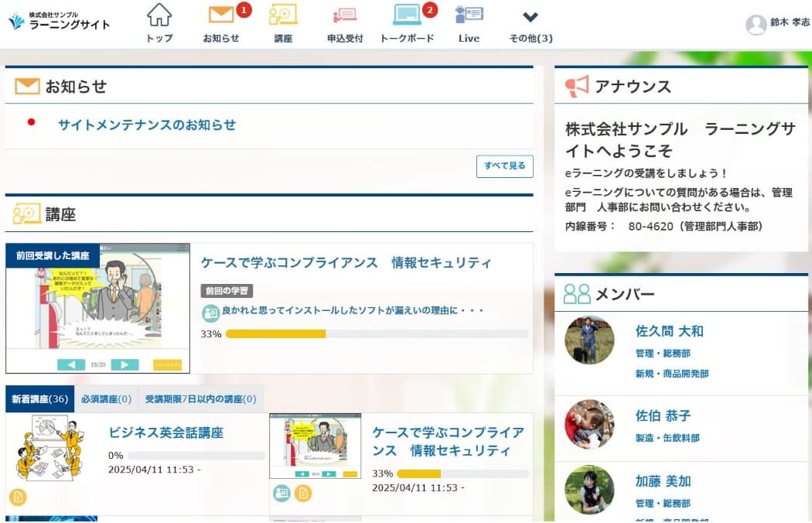Click user avatar icon for 鈴木 孝志
The height and width of the screenshot is (523, 812).
(756, 24)
